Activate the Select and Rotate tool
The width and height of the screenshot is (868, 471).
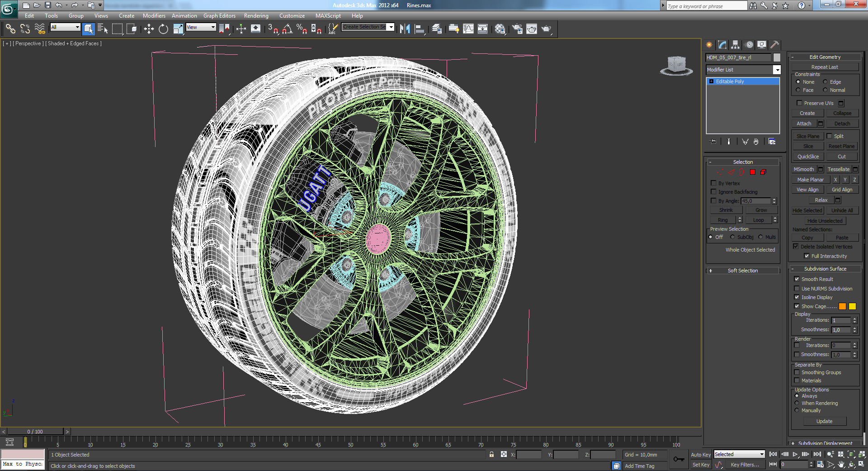[163, 29]
